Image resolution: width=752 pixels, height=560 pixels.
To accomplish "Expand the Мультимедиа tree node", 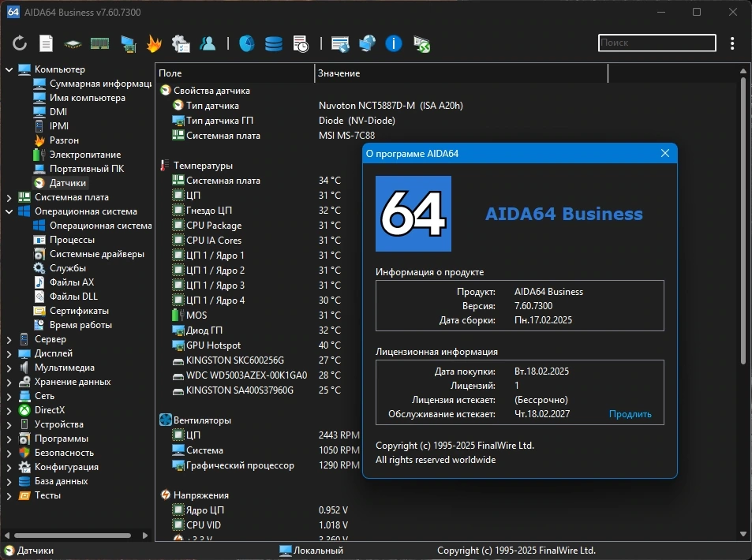I will [9, 368].
